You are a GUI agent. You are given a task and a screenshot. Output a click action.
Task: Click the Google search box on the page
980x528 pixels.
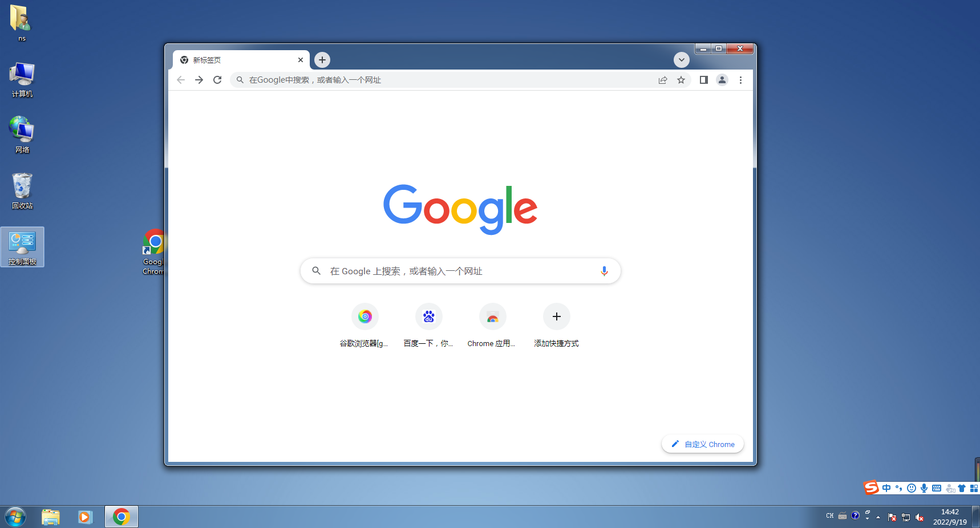click(x=460, y=271)
